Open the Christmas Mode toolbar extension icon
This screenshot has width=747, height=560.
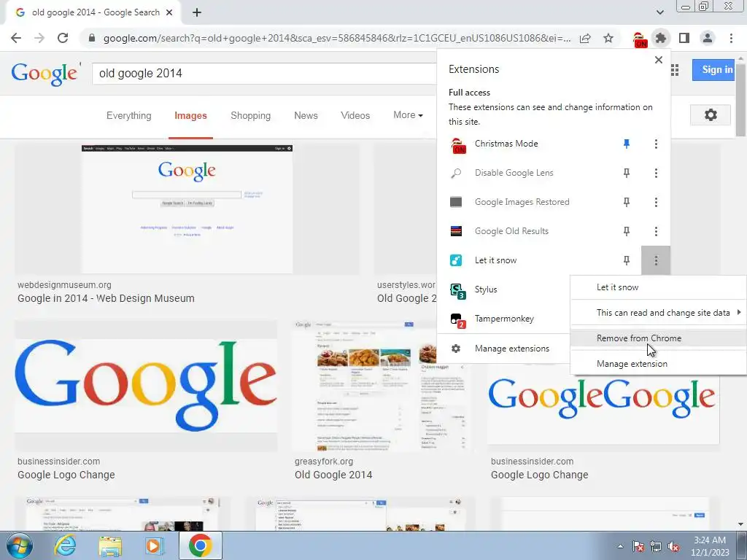639,39
